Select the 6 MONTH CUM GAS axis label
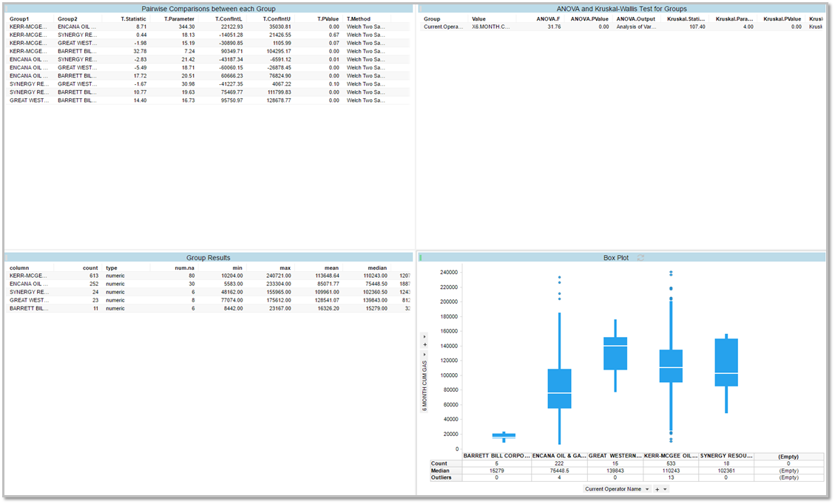This screenshot has width=835, height=504. pos(425,386)
